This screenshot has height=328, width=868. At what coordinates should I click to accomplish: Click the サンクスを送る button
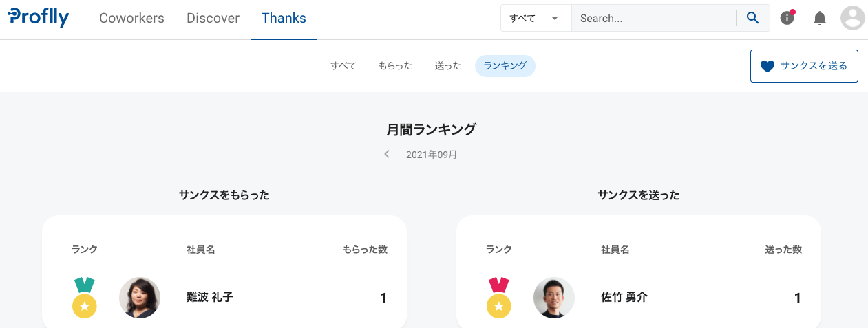(x=804, y=66)
